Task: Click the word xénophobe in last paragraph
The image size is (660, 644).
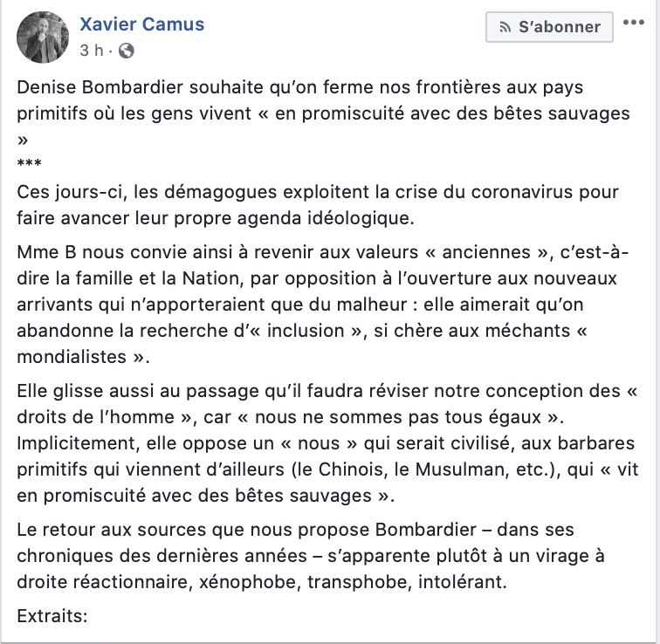Action: click(250, 582)
